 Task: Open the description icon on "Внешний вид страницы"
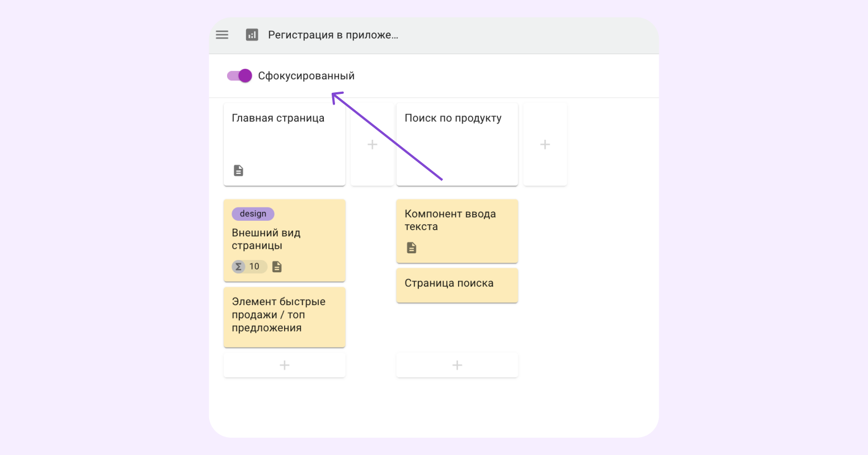277,267
